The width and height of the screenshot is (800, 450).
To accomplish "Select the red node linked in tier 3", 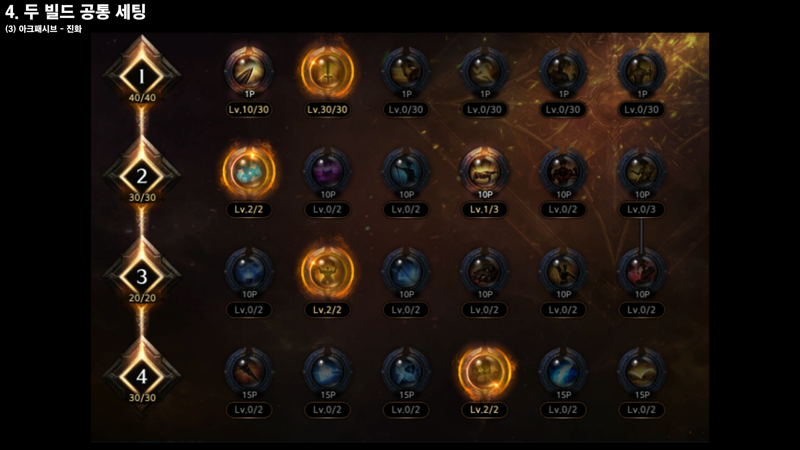I will tap(641, 272).
